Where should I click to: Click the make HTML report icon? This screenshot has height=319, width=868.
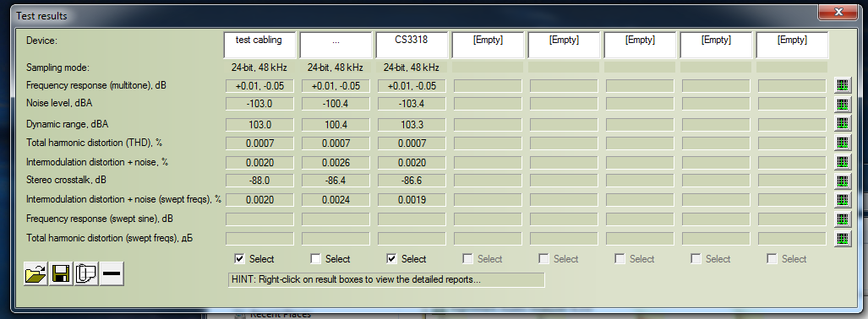[x=86, y=273]
